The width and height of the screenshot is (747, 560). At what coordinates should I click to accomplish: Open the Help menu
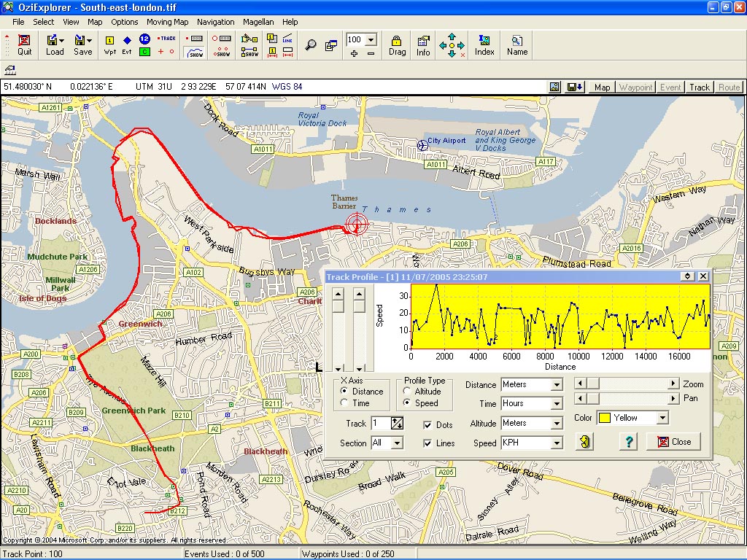[x=290, y=22]
